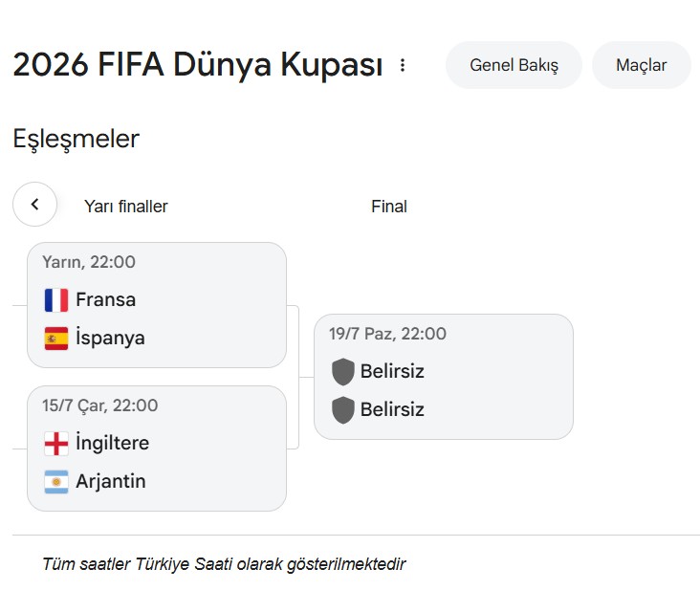Select the Fransa team name
Viewport: 700px width, 613px height.
coord(106,299)
